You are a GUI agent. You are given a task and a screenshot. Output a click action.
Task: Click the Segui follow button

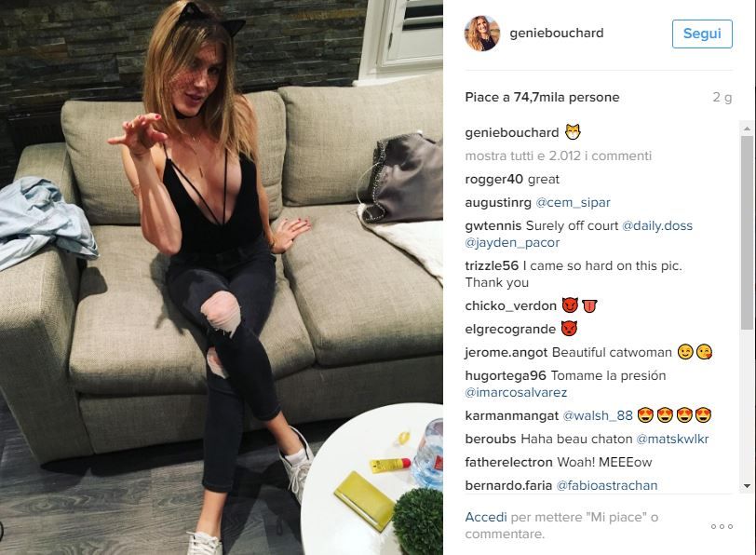702,34
